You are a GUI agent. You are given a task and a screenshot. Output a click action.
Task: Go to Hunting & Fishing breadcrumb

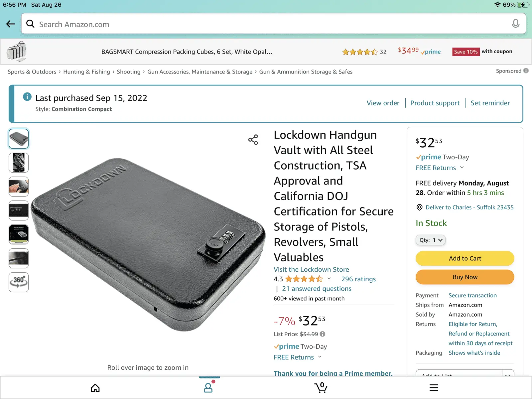pos(86,72)
